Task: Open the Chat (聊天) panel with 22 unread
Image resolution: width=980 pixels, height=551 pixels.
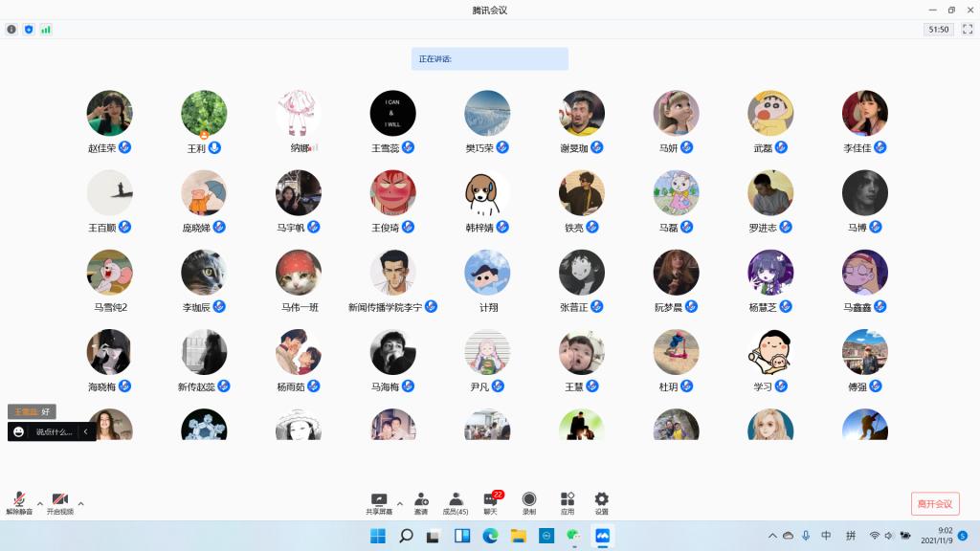Action: pyautogui.click(x=491, y=501)
